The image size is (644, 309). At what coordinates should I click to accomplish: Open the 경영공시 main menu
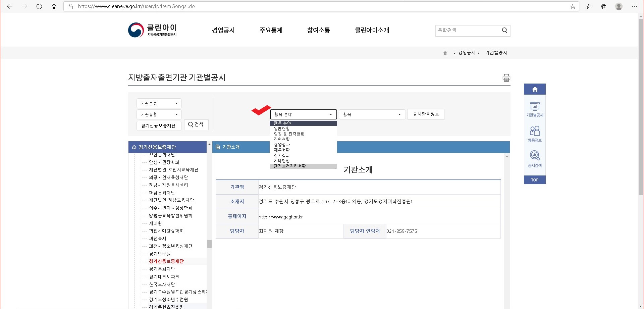click(223, 30)
